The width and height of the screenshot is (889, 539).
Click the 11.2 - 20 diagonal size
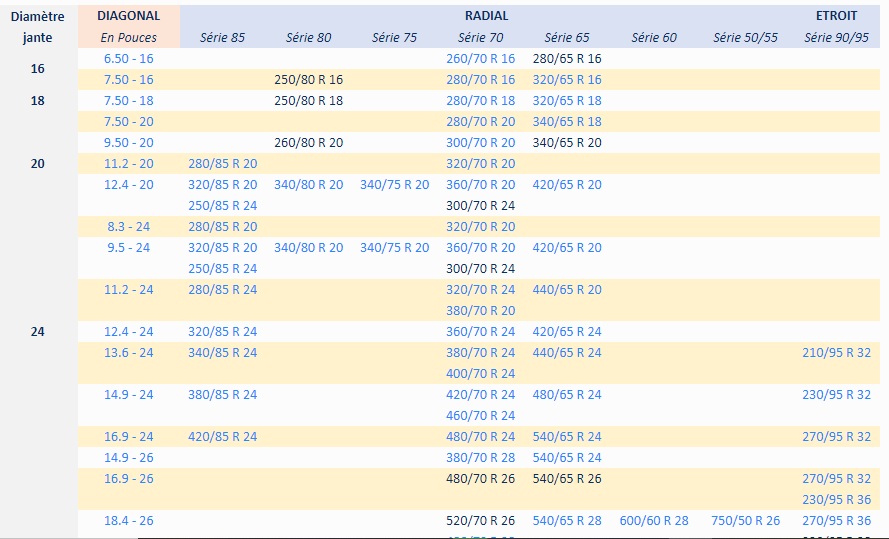click(128, 164)
